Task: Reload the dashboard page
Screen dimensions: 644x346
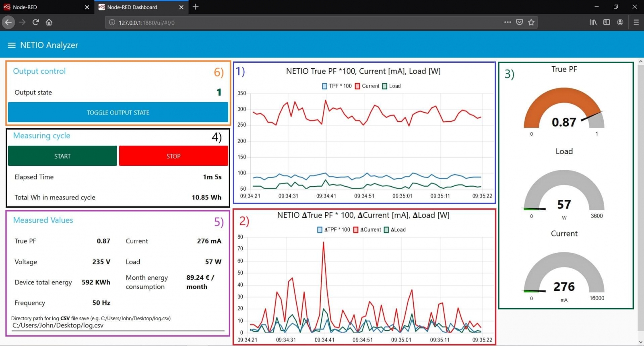Action: 35,22
